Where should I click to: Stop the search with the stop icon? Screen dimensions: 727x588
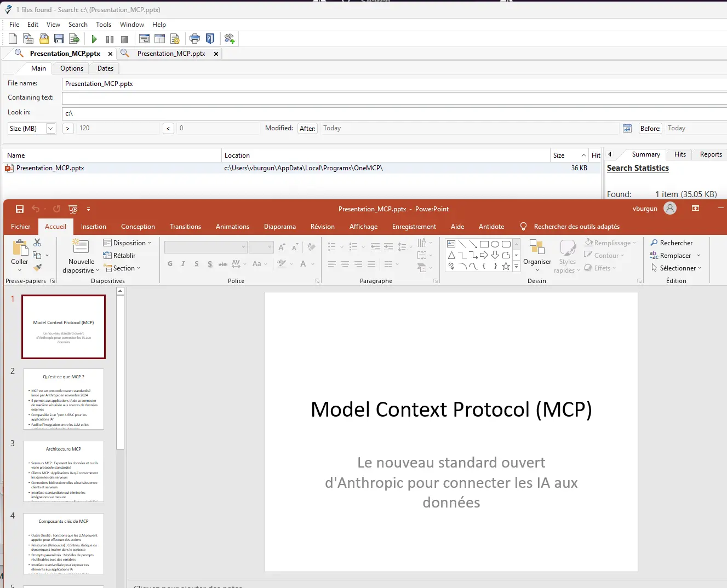click(x=124, y=39)
